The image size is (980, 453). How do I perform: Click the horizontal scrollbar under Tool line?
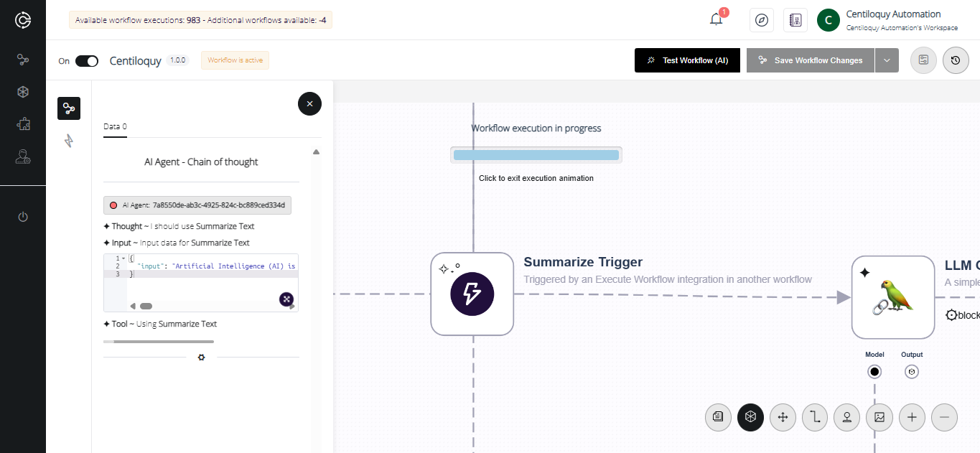(x=159, y=342)
